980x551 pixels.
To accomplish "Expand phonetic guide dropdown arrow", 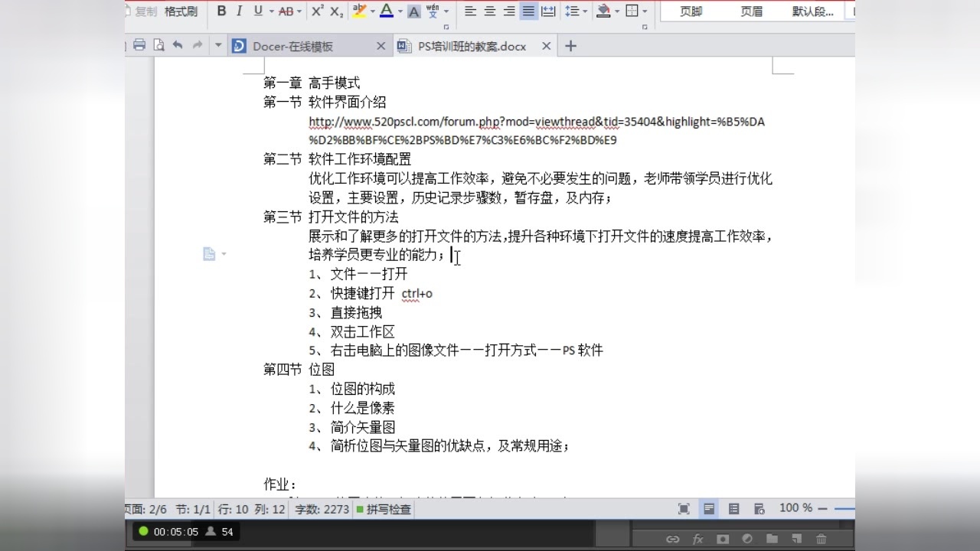I will 446,11.
